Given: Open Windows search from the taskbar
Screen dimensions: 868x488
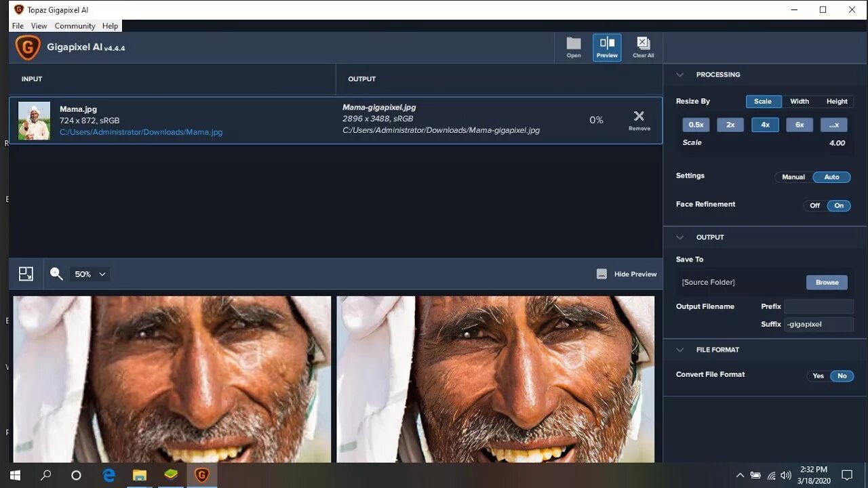Looking at the screenshot, I should [45, 475].
